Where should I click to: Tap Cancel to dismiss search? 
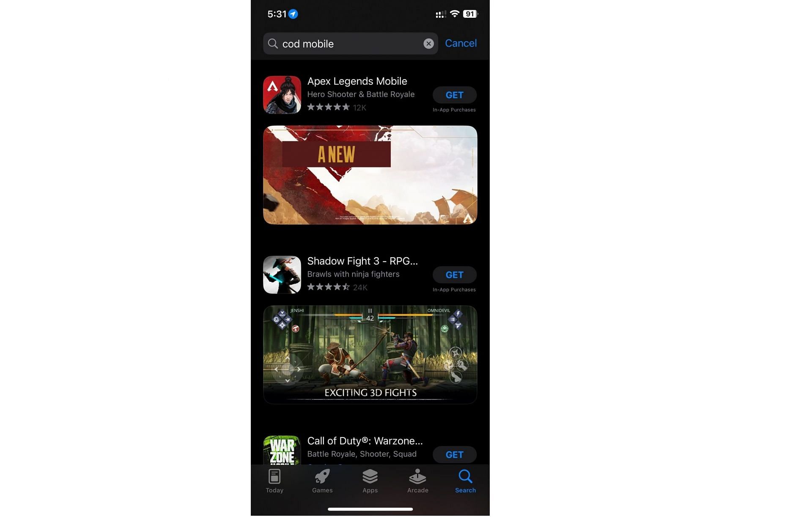pyautogui.click(x=461, y=43)
